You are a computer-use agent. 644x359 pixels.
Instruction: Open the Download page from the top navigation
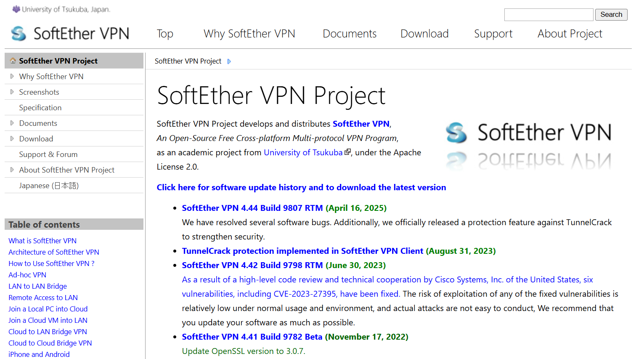(424, 34)
